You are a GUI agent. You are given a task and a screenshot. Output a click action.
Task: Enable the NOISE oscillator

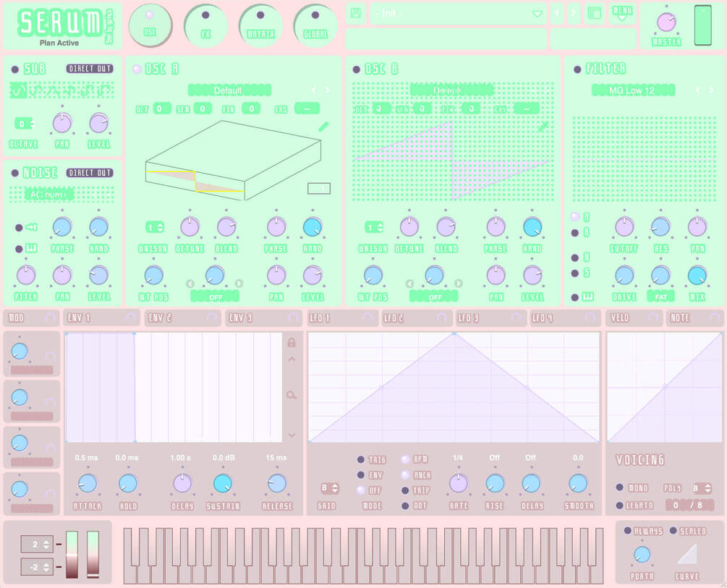tap(15, 173)
